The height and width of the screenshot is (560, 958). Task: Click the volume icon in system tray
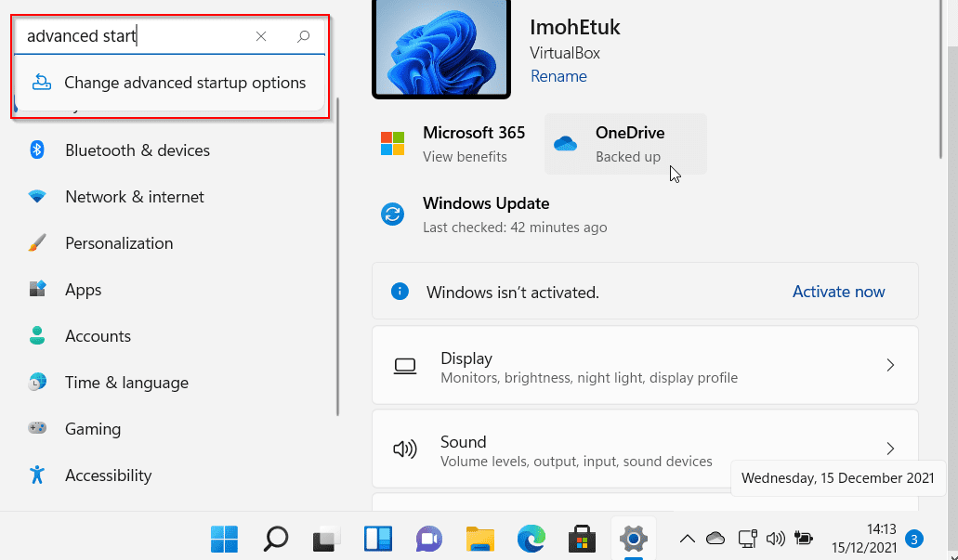point(775,538)
